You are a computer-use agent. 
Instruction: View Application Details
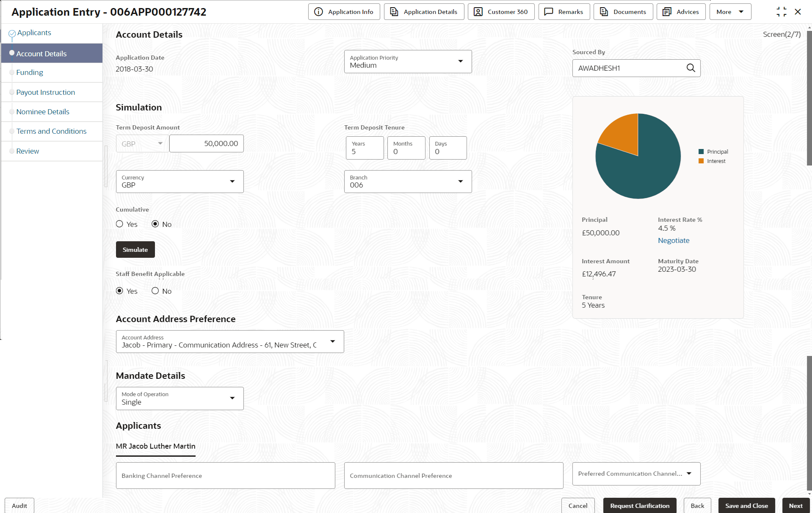click(423, 11)
